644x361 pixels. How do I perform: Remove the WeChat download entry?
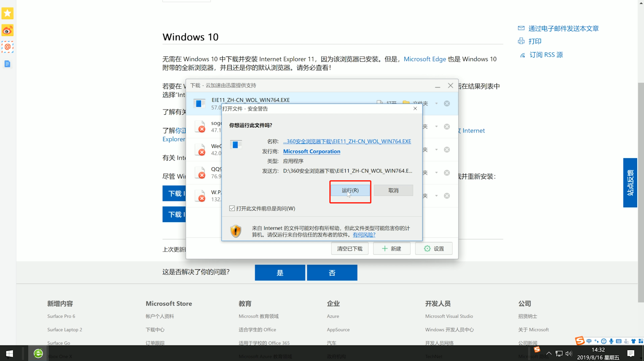pyautogui.click(x=447, y=150)
